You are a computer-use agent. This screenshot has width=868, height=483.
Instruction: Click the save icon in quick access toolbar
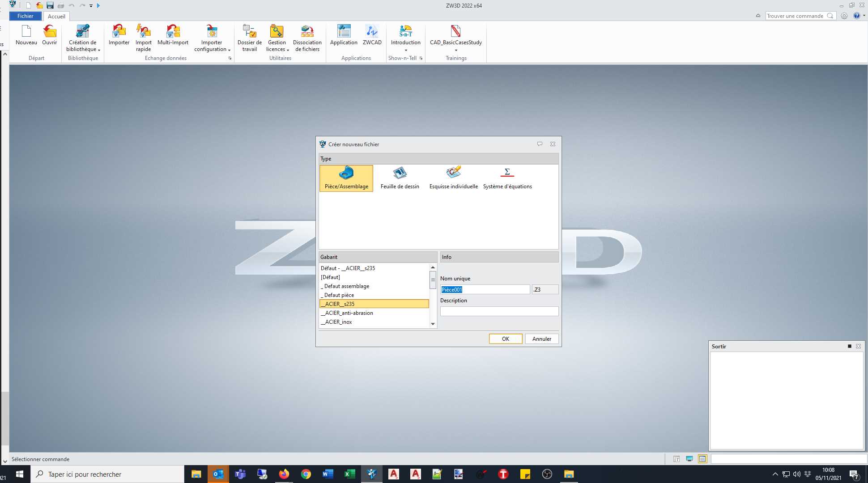coord(50,5)
